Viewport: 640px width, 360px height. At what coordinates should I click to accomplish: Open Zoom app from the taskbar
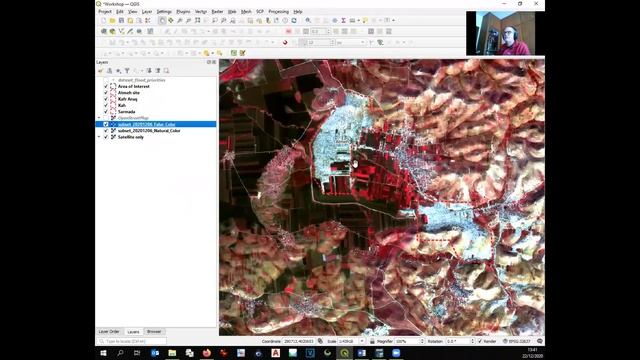tap(396, 353)
